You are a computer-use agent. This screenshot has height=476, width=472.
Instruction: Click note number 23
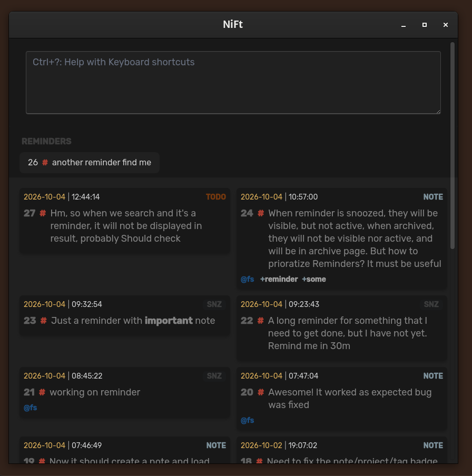coord(30,321)
